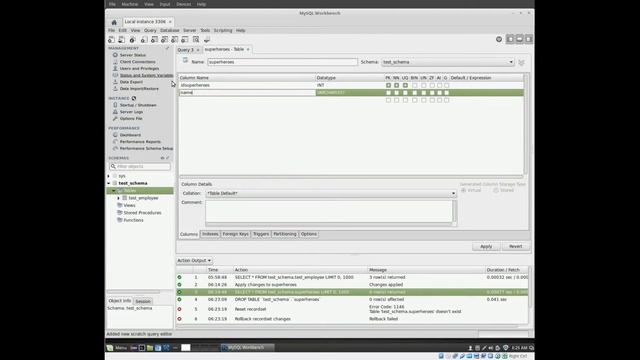Click the Comment text area
640x360 pixels.
point(329,211)
